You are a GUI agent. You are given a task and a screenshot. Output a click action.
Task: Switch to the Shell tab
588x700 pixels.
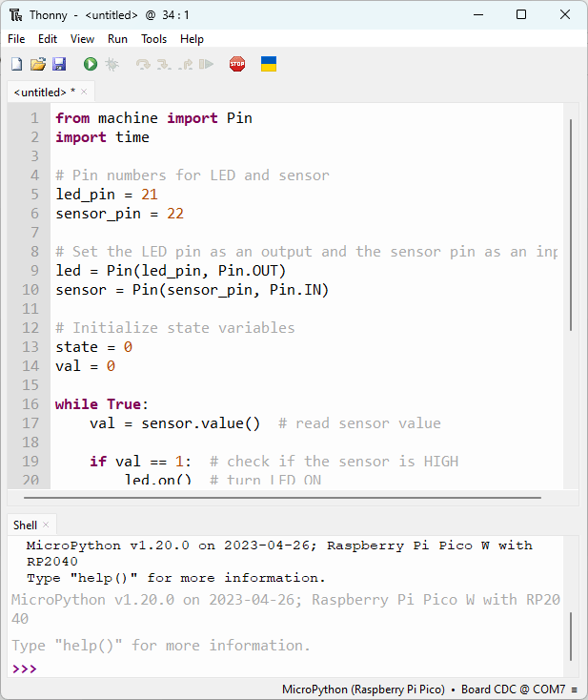pyautogui.click(x=25, y=525)
